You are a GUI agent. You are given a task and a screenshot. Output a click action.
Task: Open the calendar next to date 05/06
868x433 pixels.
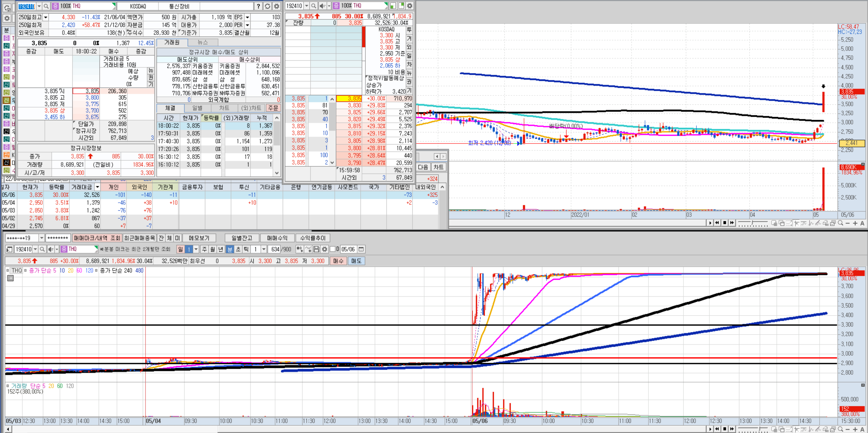pyautogui.click(x=361, y=249)
